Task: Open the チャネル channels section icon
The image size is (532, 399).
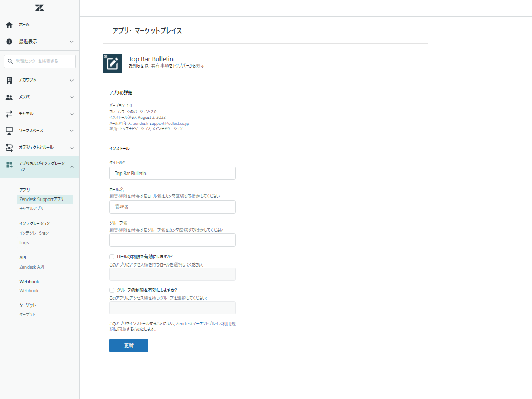Action: (8, 114)
